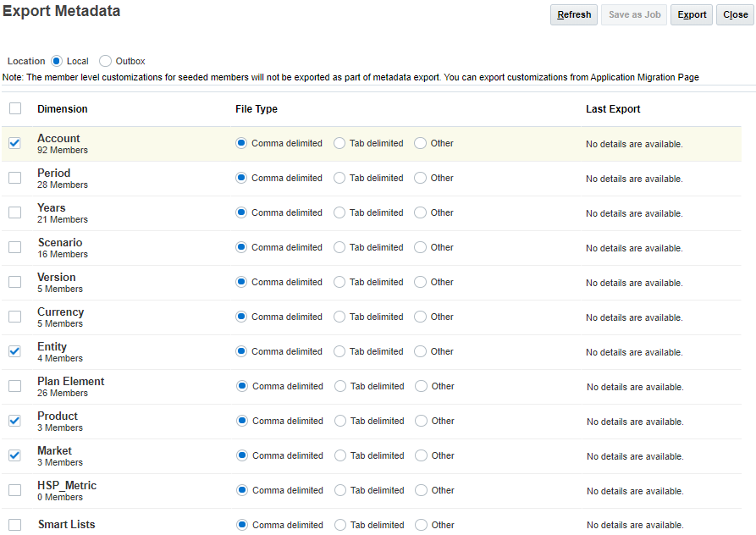Screen dimensions: 756x535
Task: Click the Export button
Action: click(692, 15)
